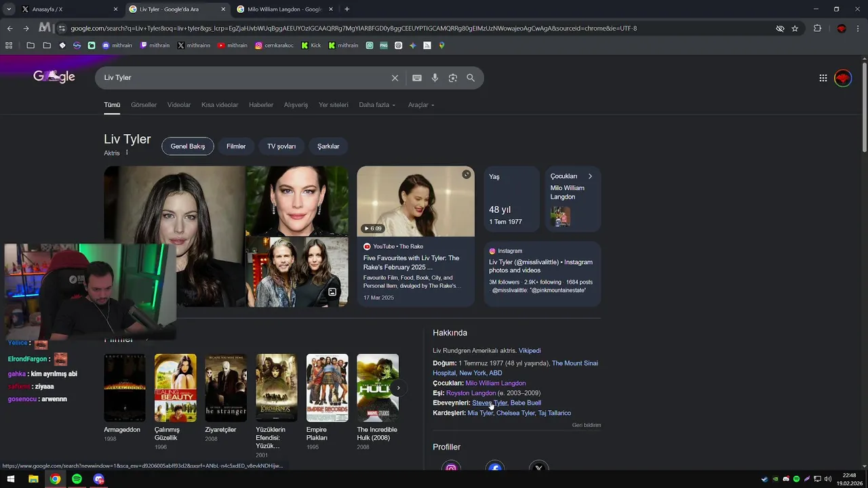Switch to the Kısa videolar tab

[x=220, y=105]
